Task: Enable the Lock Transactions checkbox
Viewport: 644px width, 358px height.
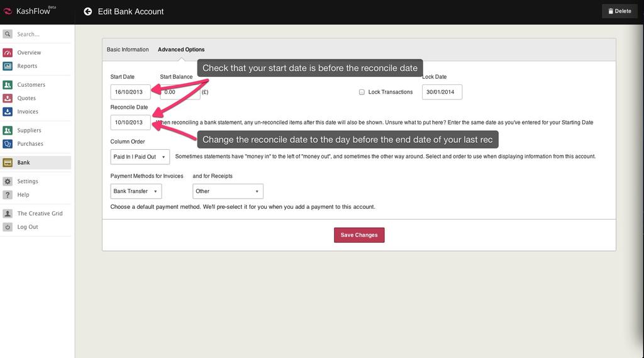Action: click(x=362, y=92)
